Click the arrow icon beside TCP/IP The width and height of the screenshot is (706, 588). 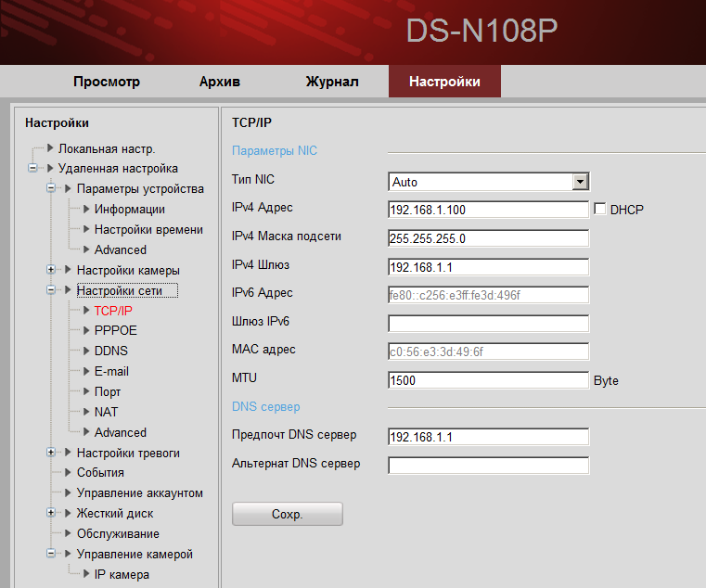[86, 310]
